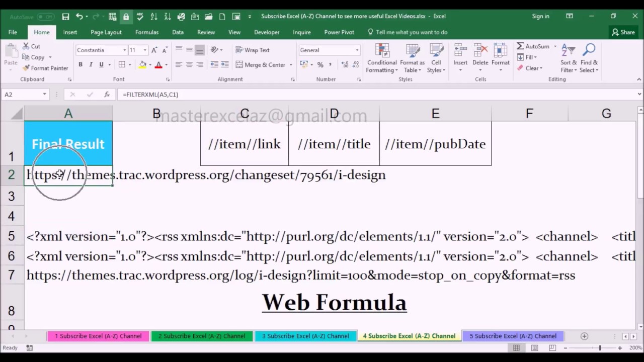This screenshot has height=362, width=644.
Task: Open file folder icon in quick access toolbar
Action: [208, 17]
